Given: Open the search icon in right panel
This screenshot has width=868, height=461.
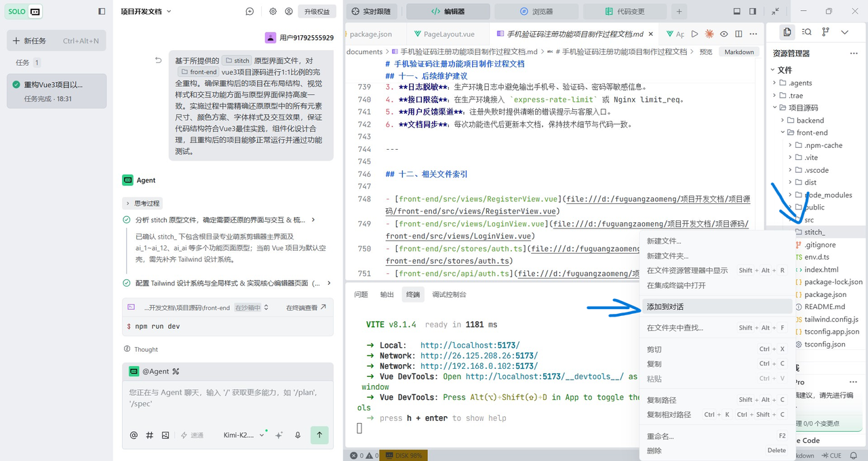Looking at the screenshot, I should click(x=806, y=32).
